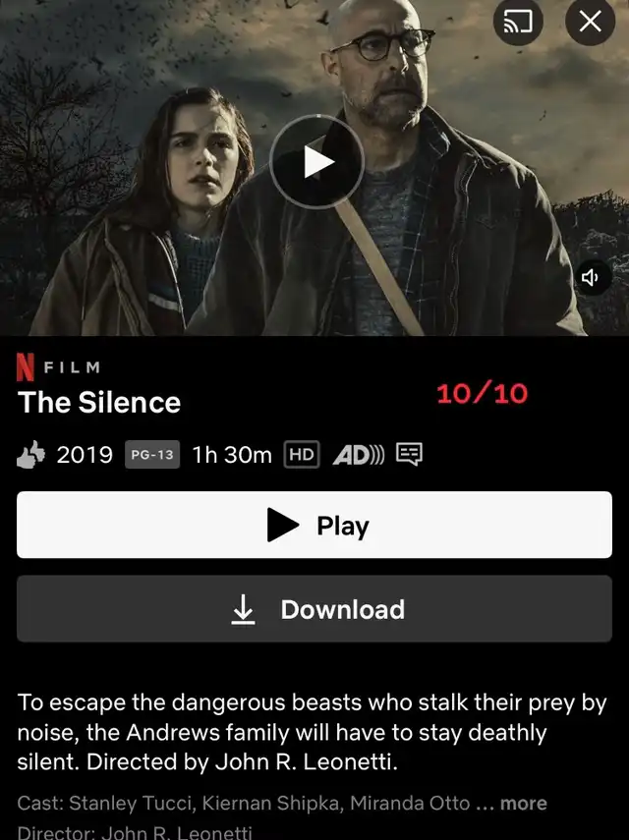Tap The Silence film title
629x840 pixels.
pos(99,403)
